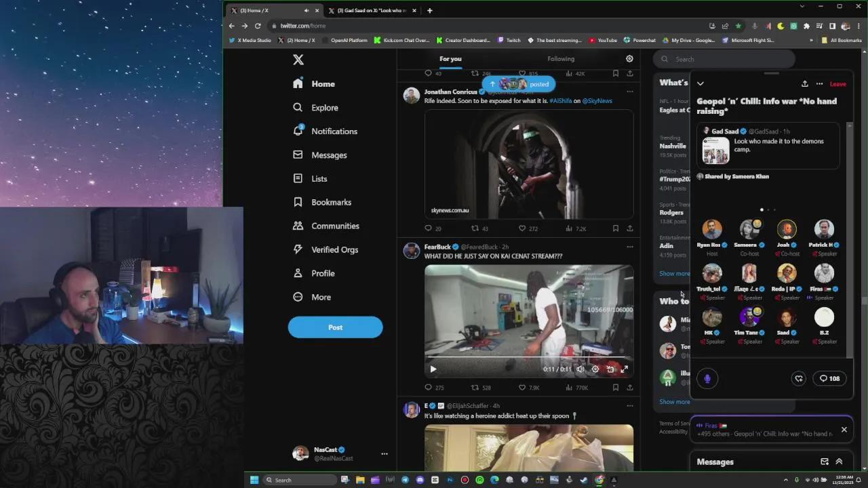This screenshot has height=488, width=868.
Task: Click the blue Post button
Action: click(335, 327)
